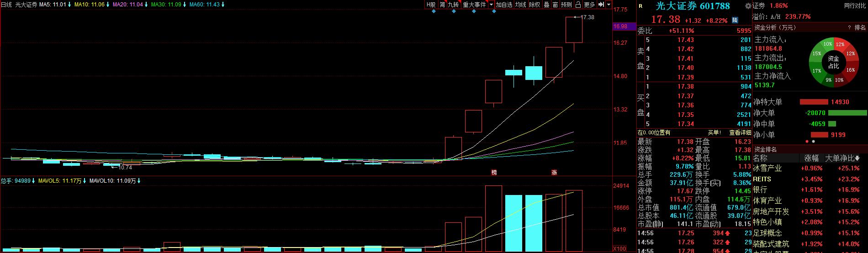Toggle MA5 indicator arrow
Image resolution: width=868 pixels, height=253 pixels.
click(69, 5)
